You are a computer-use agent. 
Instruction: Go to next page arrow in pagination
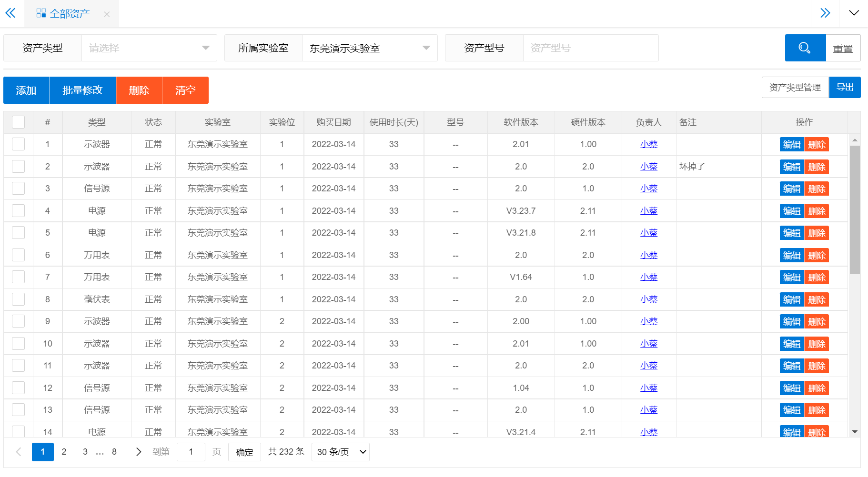138,452
